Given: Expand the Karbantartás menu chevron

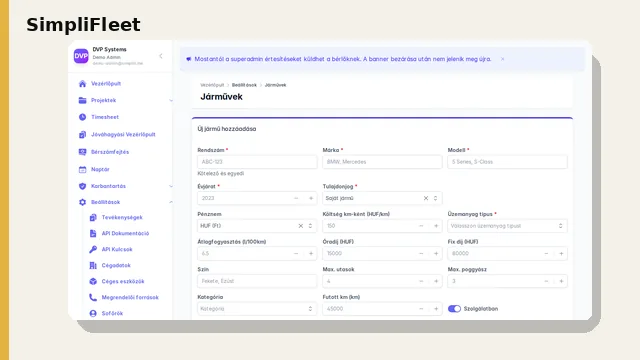Looking at the screenshot, I should pos(171,186).
